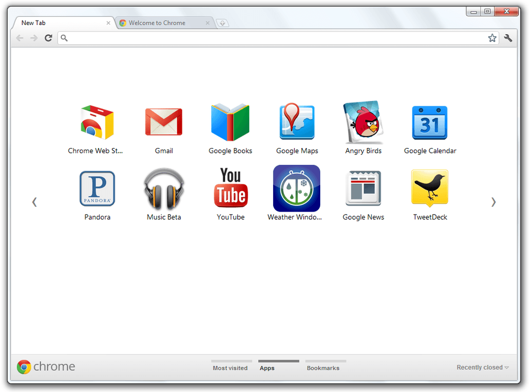Switch to the Most visited section

click(x=230, y=368)
